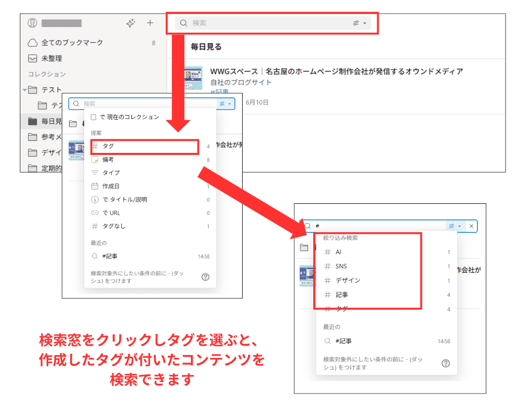Click the calendar icon beside 作成日

[95, 186]
